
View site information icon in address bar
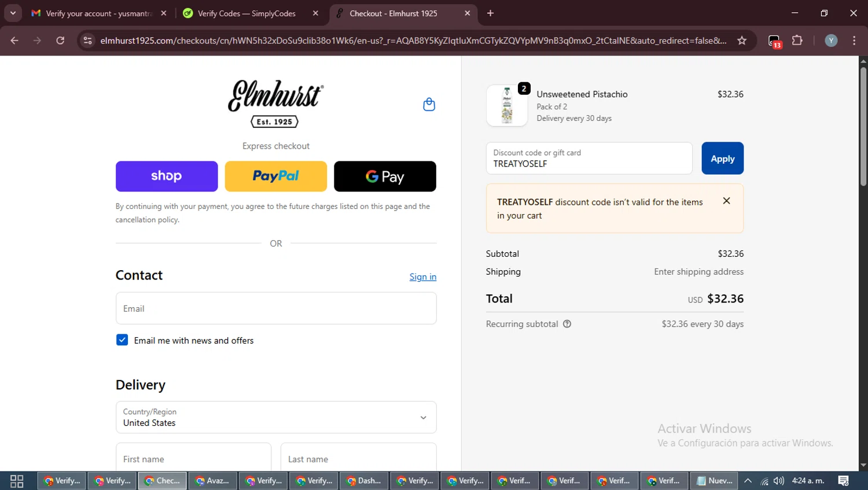[87, 40]
